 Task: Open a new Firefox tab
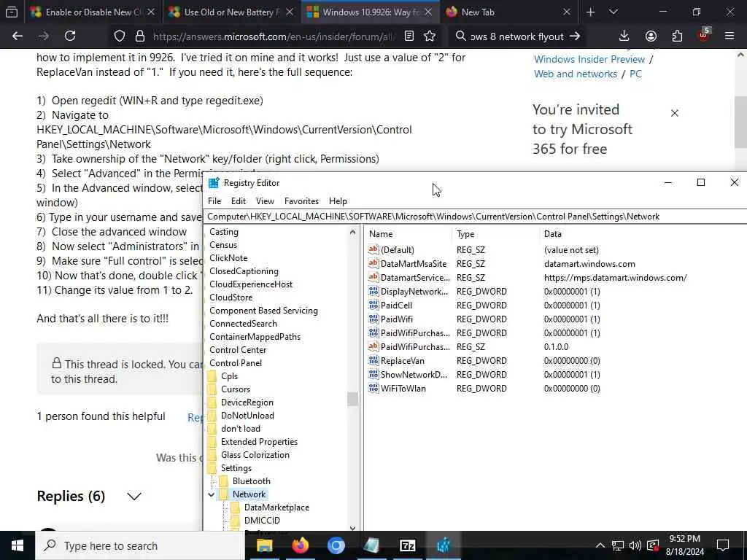pyautogui.click(x=591, y=12)
